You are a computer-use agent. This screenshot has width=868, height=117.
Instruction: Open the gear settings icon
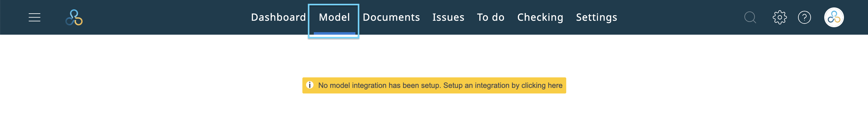pyautogui.click(x=779, y=17)
